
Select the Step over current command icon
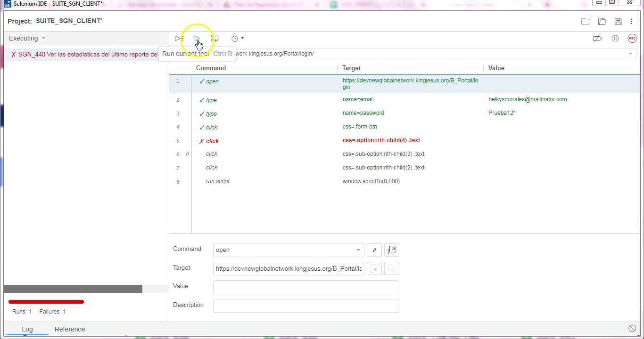[215, 38]
